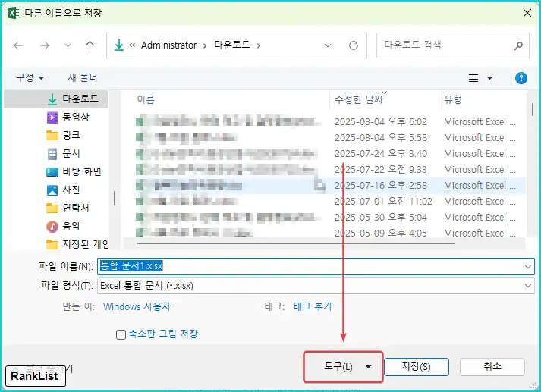Click the Up one level arrow
The height and width of the screenshot is (392, 541).
(90, 45)
